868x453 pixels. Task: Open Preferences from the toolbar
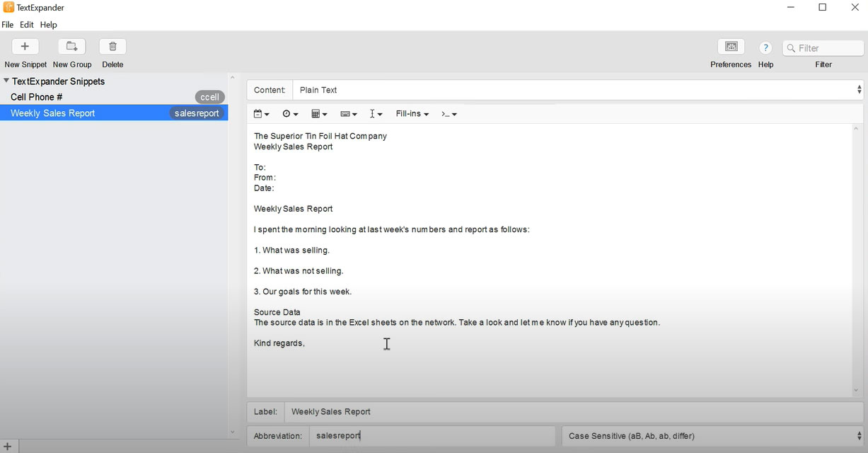coord(731,47)
